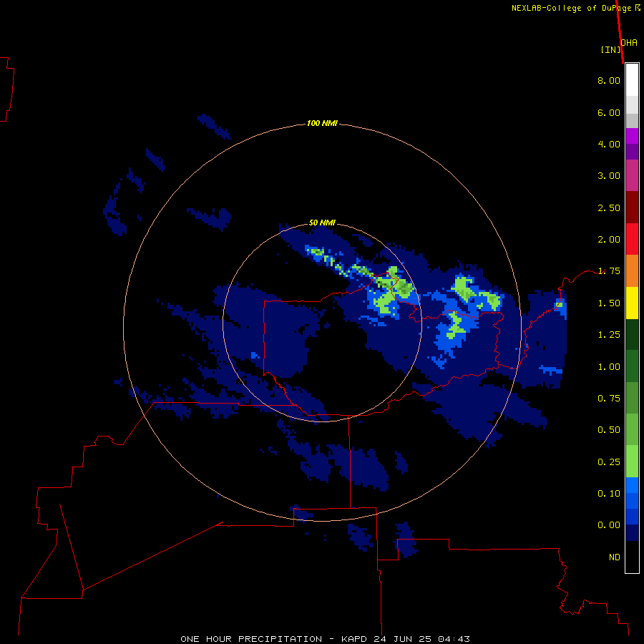This screenshot has width=644, height=644.
Task: Click the 3.00 legend value
Action: 609,176
